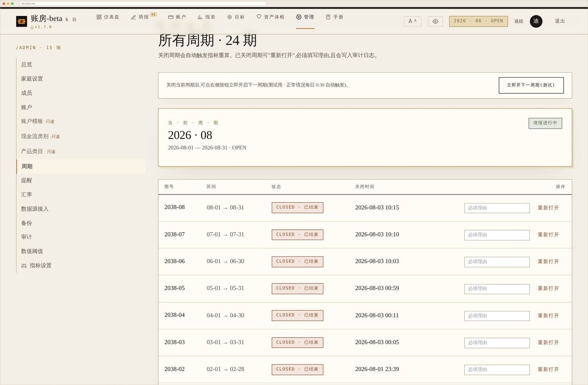
Task: Click the 立即开下一周期(测试) button
Action: click(531, 85)
